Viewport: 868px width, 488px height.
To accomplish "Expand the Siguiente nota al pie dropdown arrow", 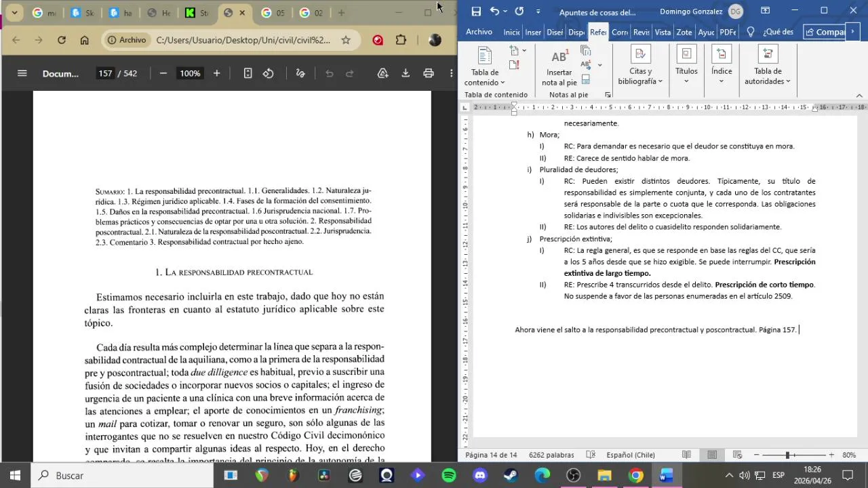I will pyautogui.click(x=600, y=65).
